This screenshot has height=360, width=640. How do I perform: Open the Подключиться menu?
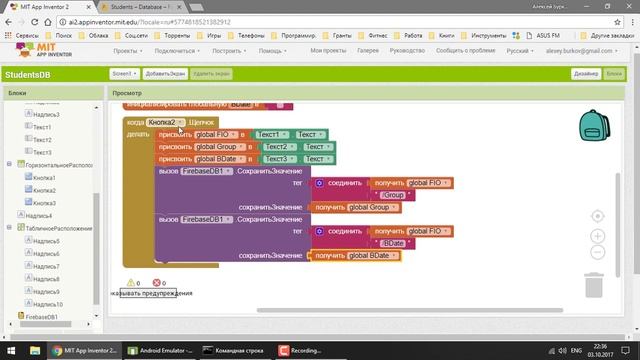pyautogui.click(x=177, y=51)
